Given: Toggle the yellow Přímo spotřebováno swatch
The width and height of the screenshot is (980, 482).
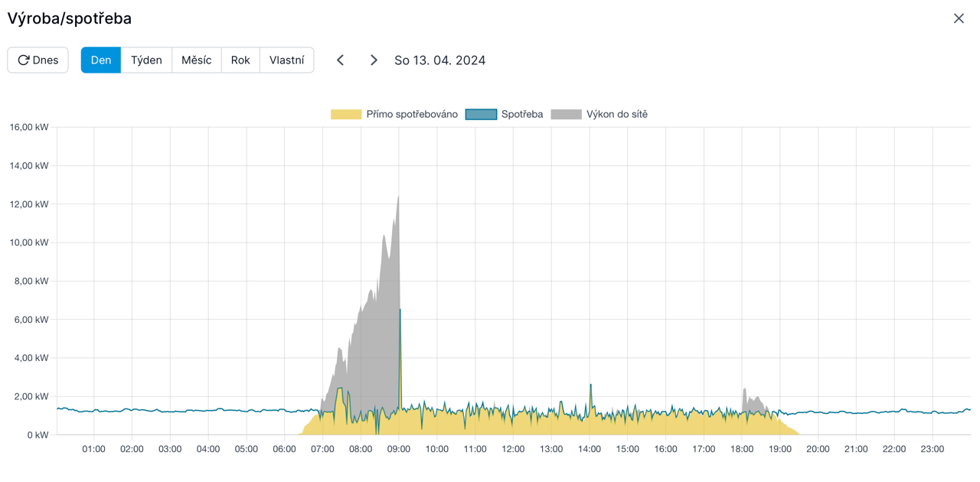Looking at the screenshot, I should pos(346,115).
